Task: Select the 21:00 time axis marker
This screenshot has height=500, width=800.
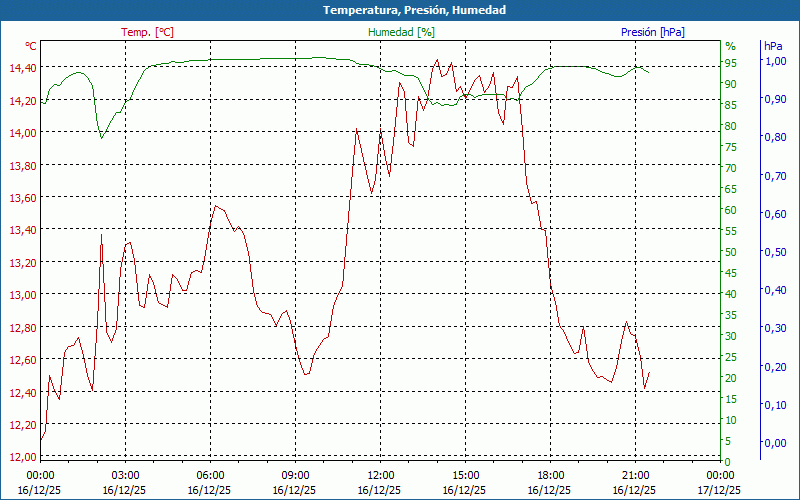Action: click(636, 475)
